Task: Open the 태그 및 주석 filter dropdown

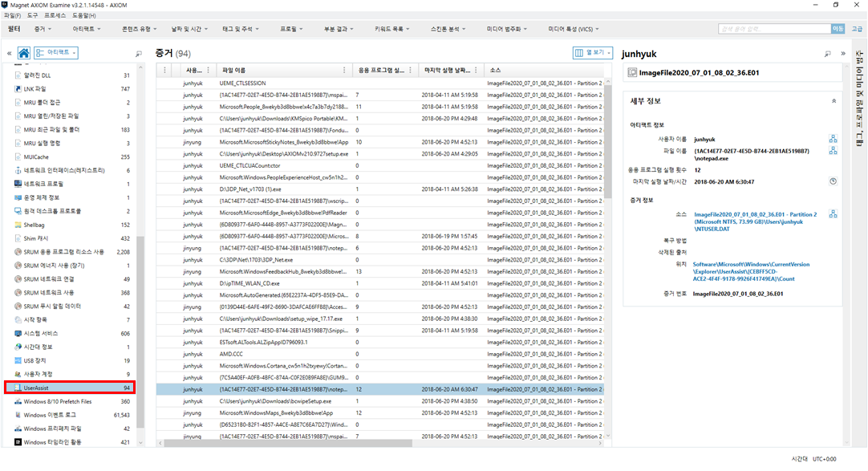Action: pyautogui.click(x=241, y=29)
